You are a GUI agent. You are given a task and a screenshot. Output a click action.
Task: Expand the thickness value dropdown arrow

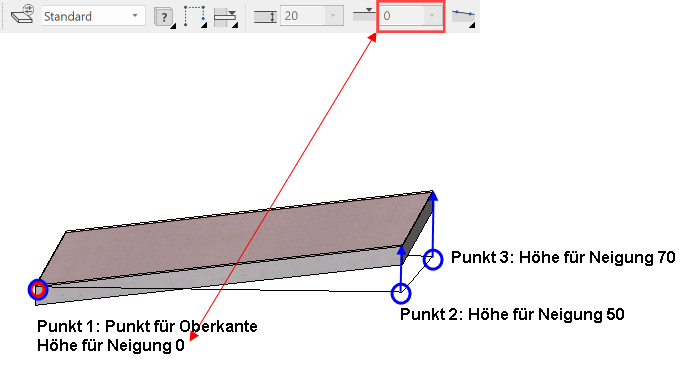[334, 16]
